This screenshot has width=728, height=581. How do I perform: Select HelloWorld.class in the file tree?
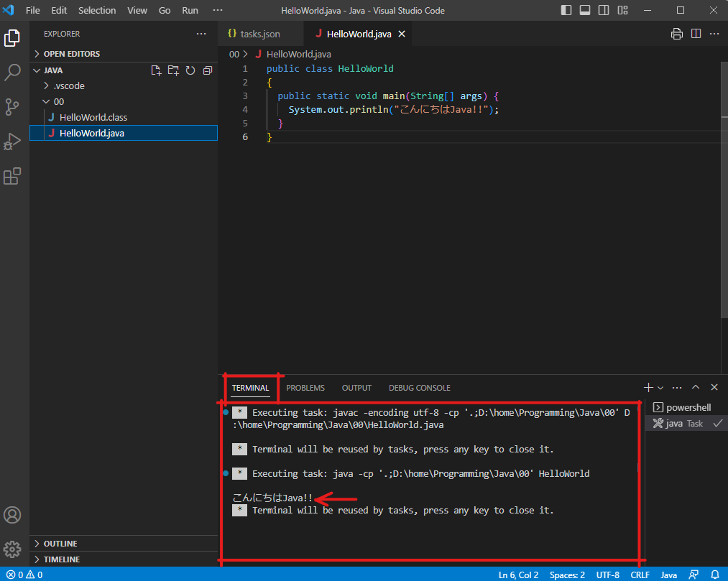93,117
